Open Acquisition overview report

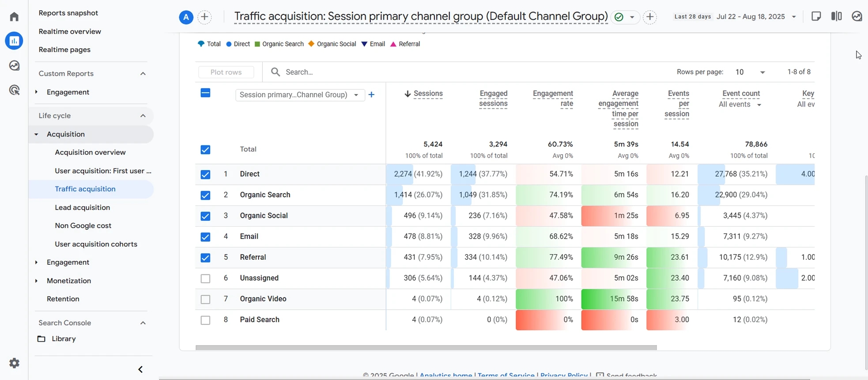[90, 152]
